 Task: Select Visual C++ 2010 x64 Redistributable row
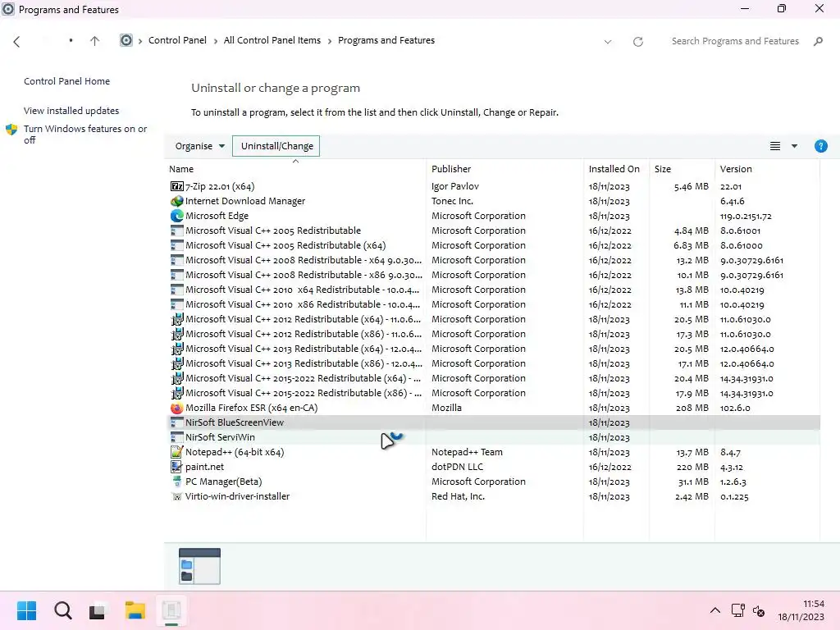[493, 290]
